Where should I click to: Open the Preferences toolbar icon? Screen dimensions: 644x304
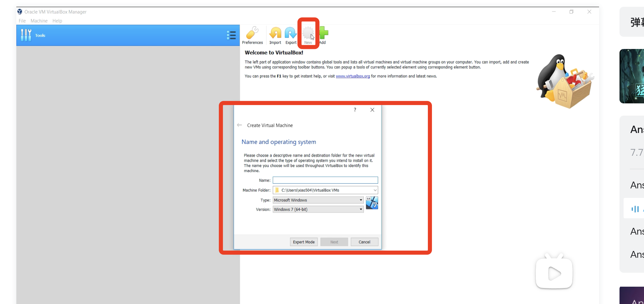[x=252, y=35]
